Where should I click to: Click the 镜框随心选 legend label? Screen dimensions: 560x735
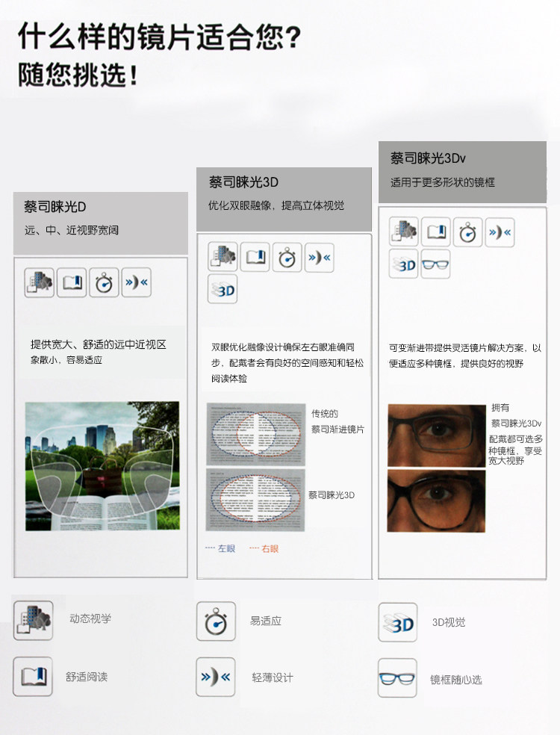(x=456, y=680)
